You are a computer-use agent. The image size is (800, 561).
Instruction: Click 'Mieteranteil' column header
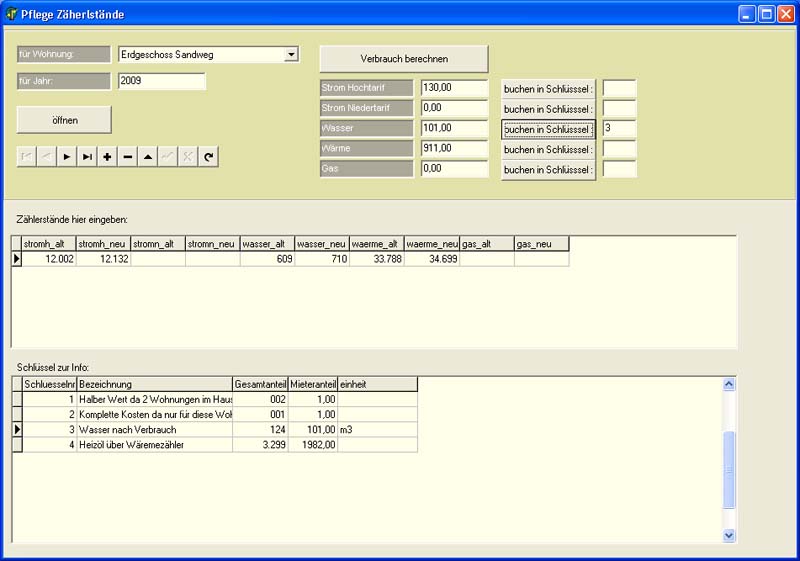point(313,384)
